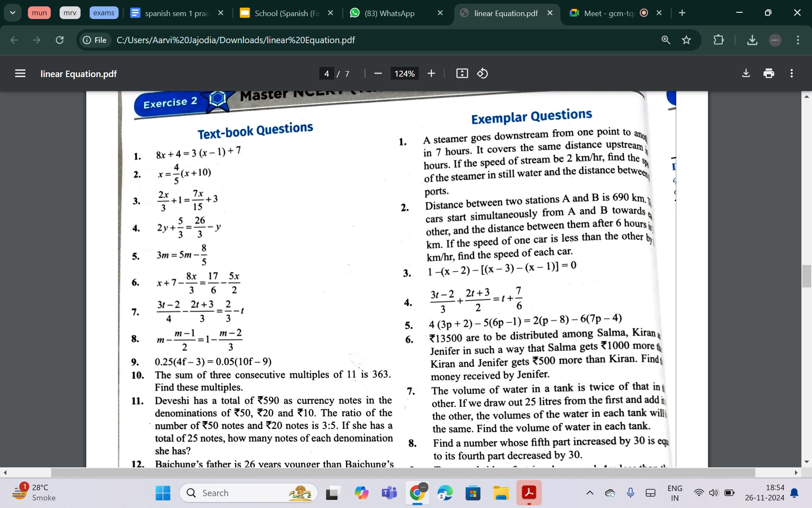This screenshot has width=812, height=508.
Task: Open the tab search dropdown arrow
Action: coord(13,13)
